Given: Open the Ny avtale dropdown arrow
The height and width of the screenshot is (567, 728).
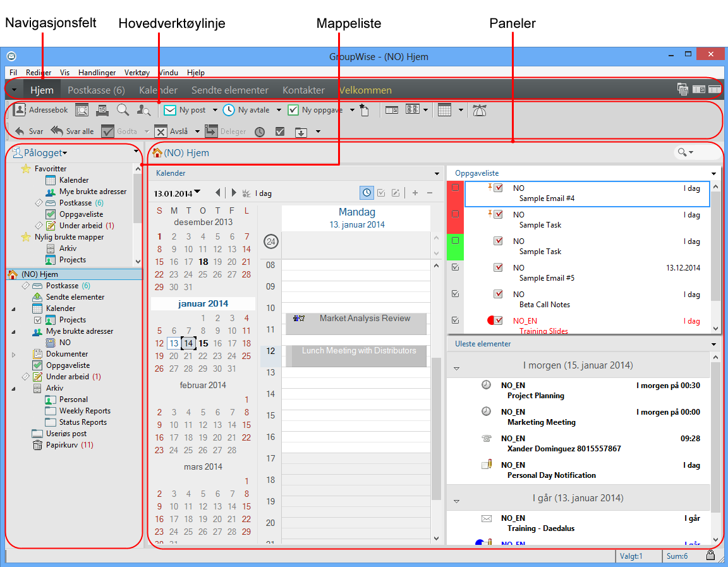Looking at the screenshot, I should 279,110.
